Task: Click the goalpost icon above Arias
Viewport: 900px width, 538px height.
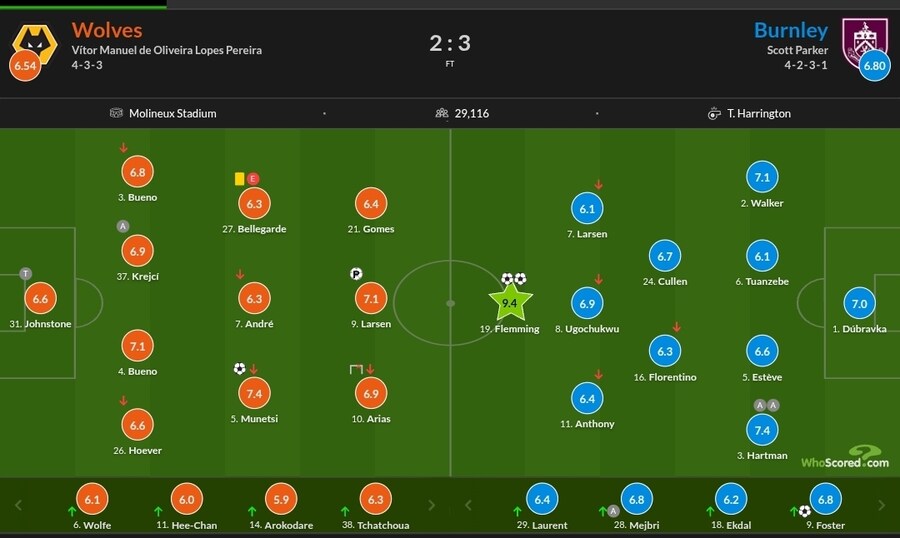Action: coord(356,369)
